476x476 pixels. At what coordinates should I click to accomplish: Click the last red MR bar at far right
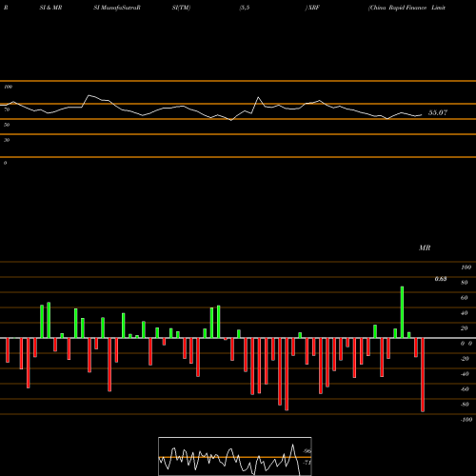(x=423, y=375)
